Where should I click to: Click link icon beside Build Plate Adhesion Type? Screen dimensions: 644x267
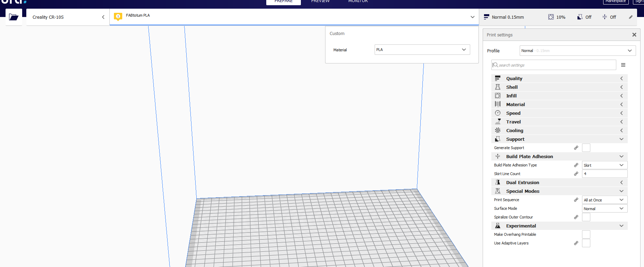[576, 165]
